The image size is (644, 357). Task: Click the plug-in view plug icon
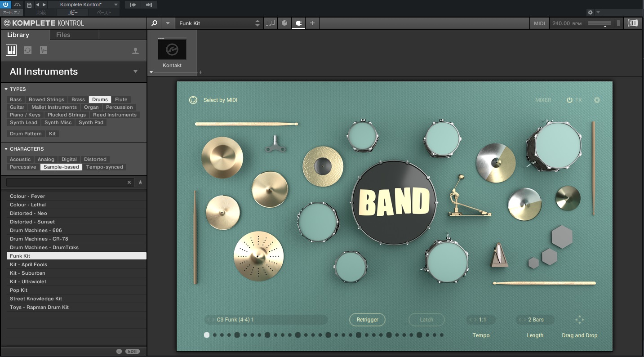pos(298,23)
